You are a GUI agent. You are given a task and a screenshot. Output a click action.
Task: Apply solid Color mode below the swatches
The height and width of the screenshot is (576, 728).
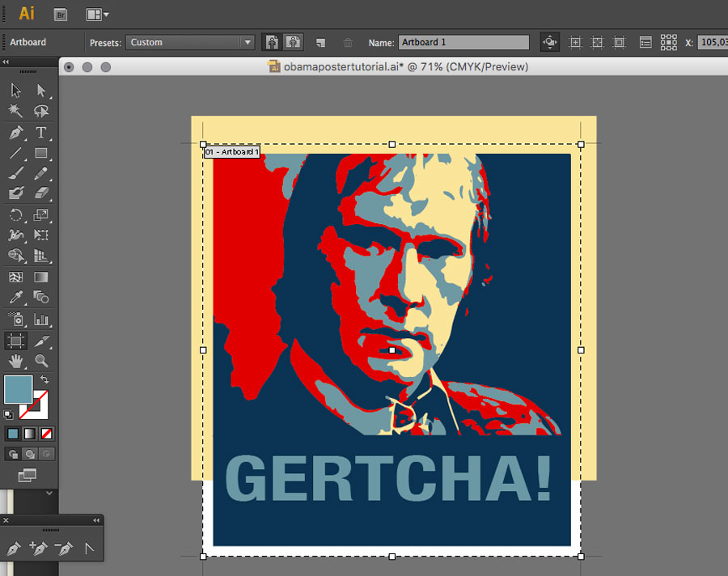click(x=13, y=434)
